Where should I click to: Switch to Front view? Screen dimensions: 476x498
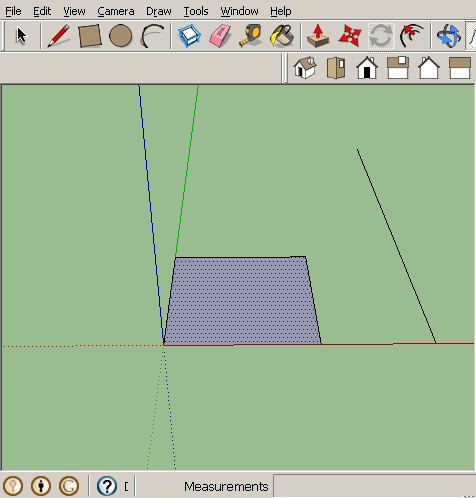click(367, 68)
